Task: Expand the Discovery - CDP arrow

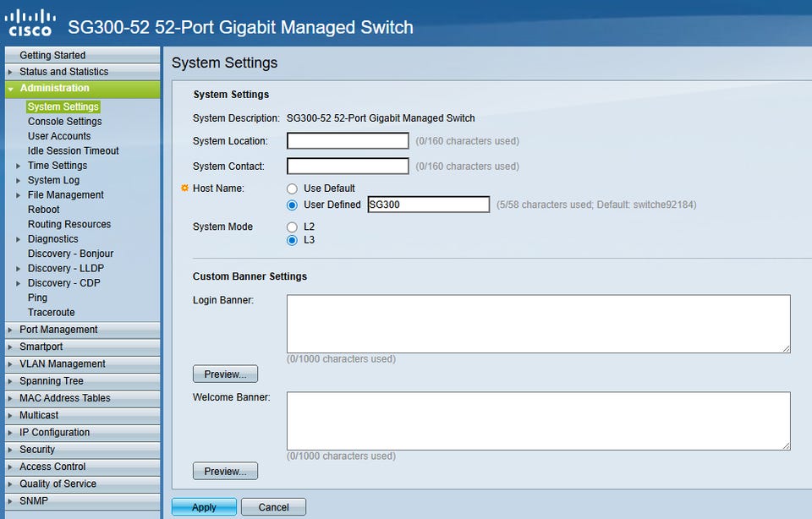Action: pos(18,283)
